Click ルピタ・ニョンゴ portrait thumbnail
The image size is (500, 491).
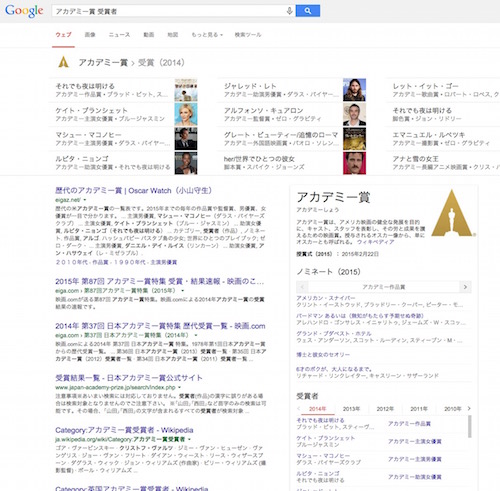point(186,163)
